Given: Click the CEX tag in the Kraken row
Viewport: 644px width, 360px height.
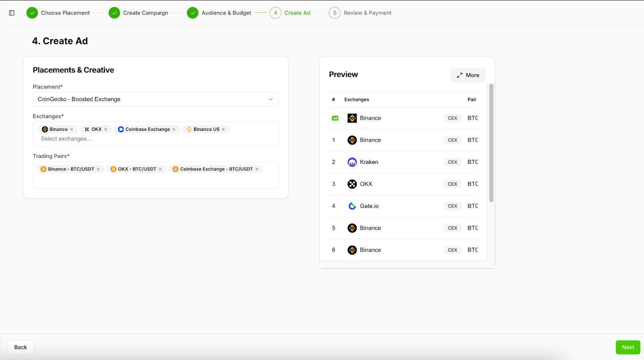Looking at the screenshot, I should click(x=452, y=162).
